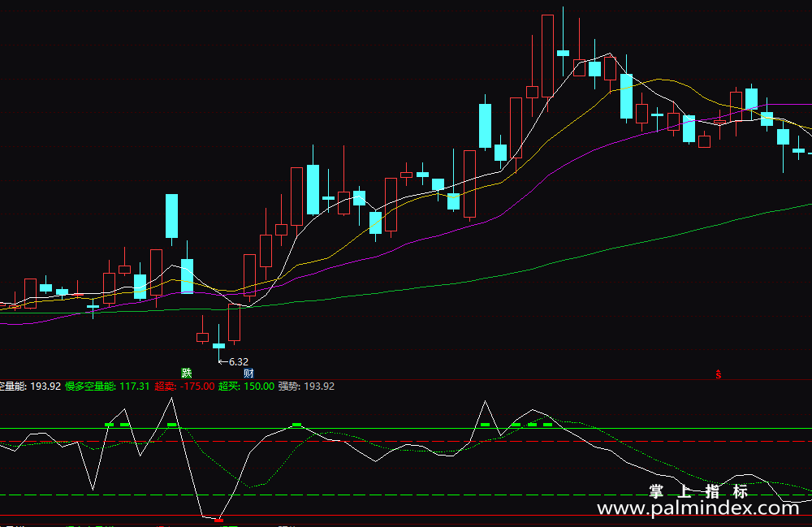The height and width of the screenshot is (527, 812).
Task: Click the red oversold marker on the indicator
Action: click(x=219, y=520)
